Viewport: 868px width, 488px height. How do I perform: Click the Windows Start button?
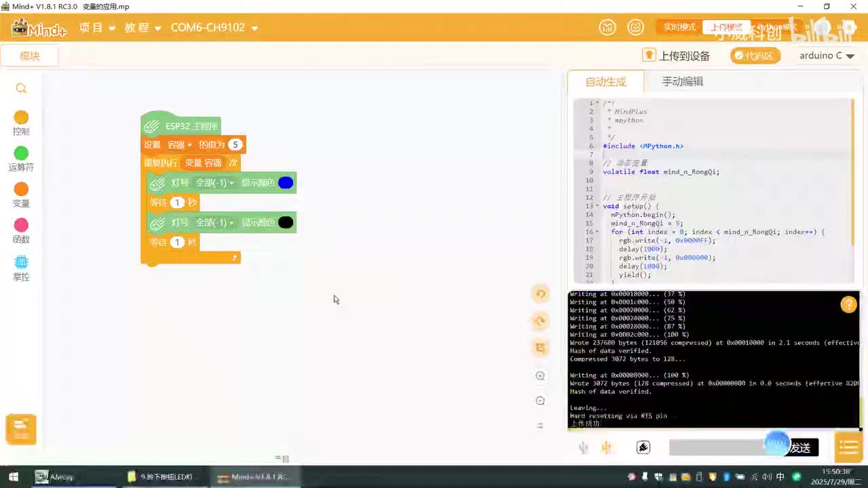point(13,477)
